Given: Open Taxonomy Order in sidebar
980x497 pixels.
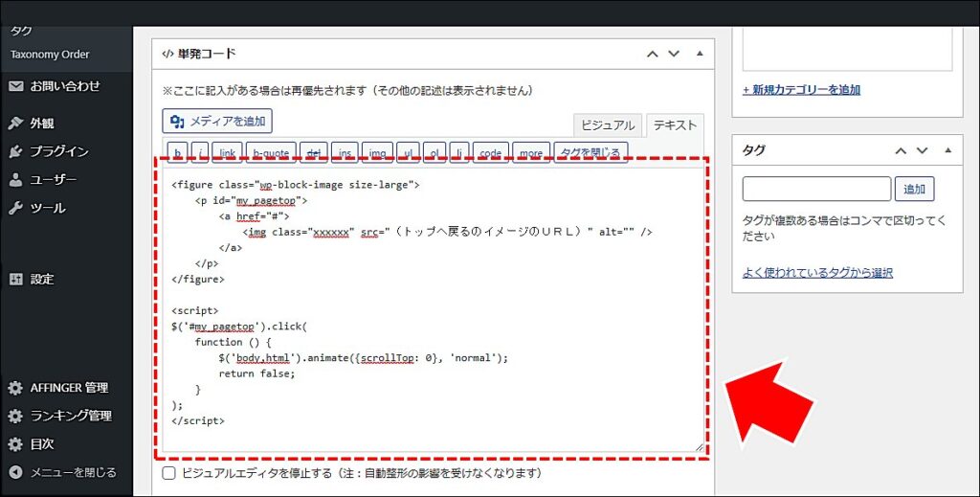Looking at the screenshot, I should (x=50, y=55).
